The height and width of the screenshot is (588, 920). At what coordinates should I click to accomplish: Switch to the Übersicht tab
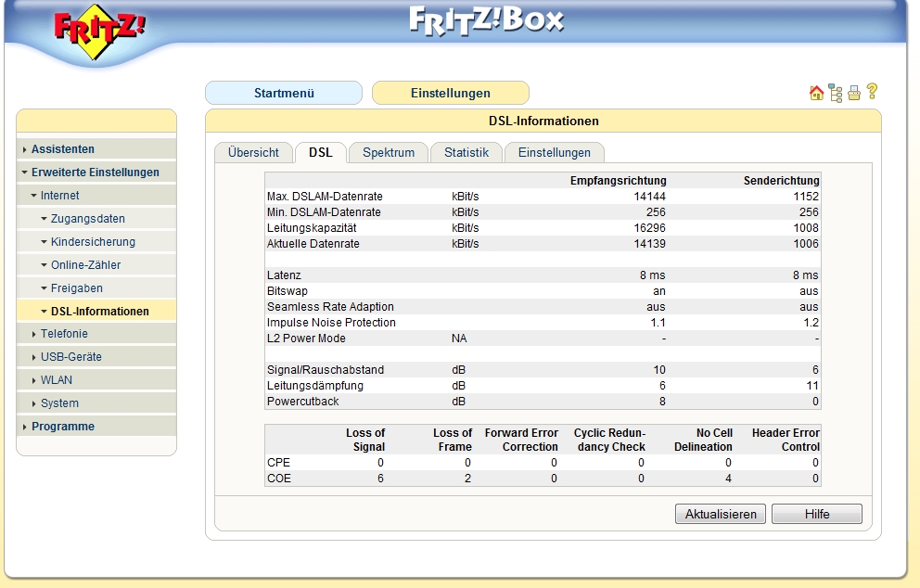pyautogui.click(x=253, y=153)
